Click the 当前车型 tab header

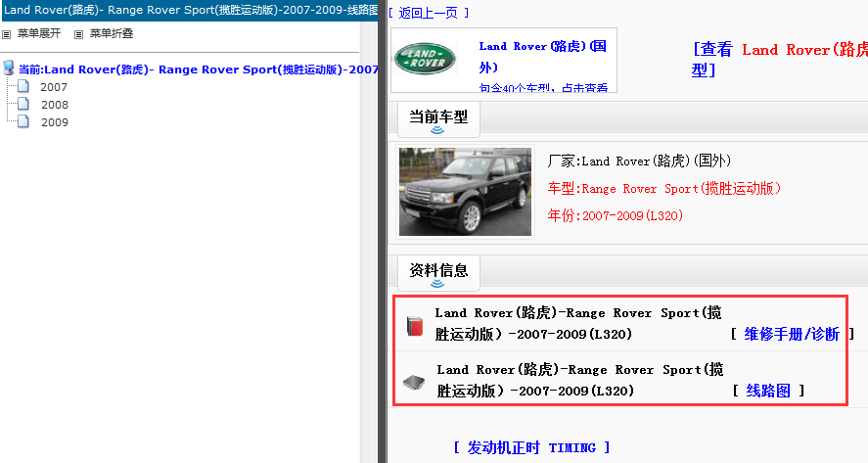[x=438, y=118]
